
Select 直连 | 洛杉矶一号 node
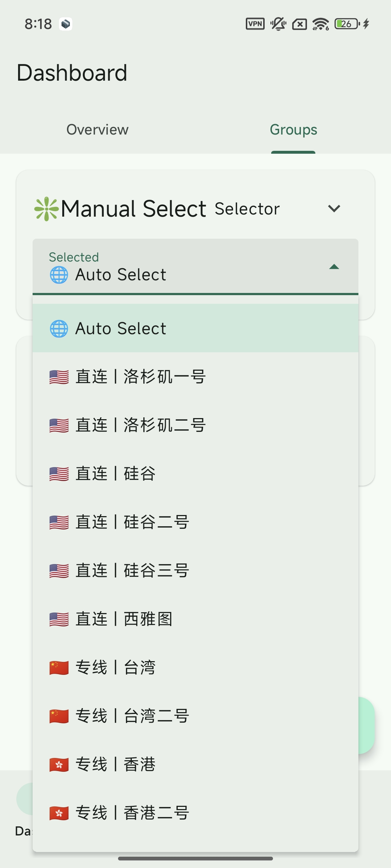(195, 377)
